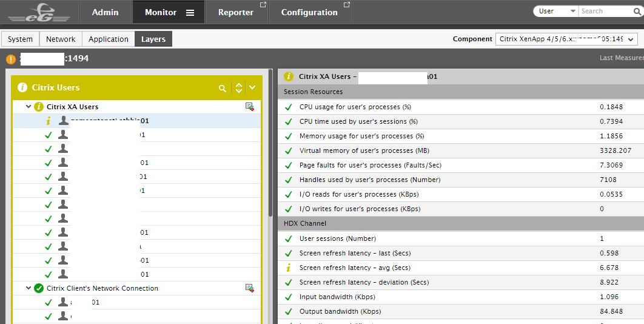Screen dimensions: 644x324
Task: Click Screen refresh latency - deviation measure
Action: click(x=364, y=283)
